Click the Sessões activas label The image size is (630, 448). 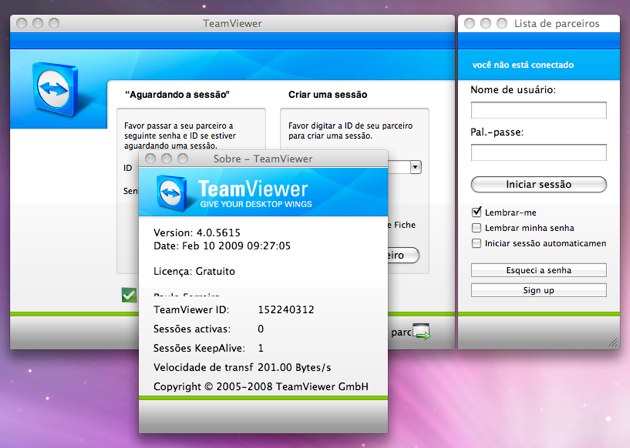point(192,329)
